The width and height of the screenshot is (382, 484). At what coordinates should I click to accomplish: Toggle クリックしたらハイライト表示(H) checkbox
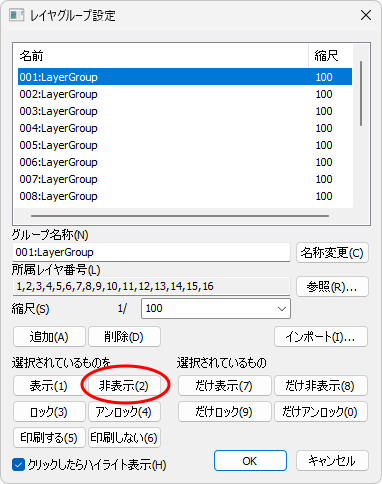[x=18, y=465]
